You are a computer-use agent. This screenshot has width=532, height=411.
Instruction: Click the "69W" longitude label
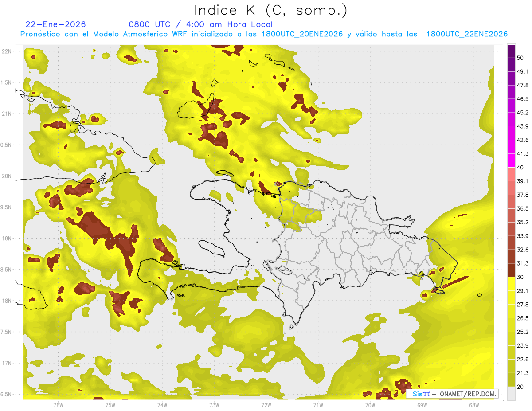point(422,405)
